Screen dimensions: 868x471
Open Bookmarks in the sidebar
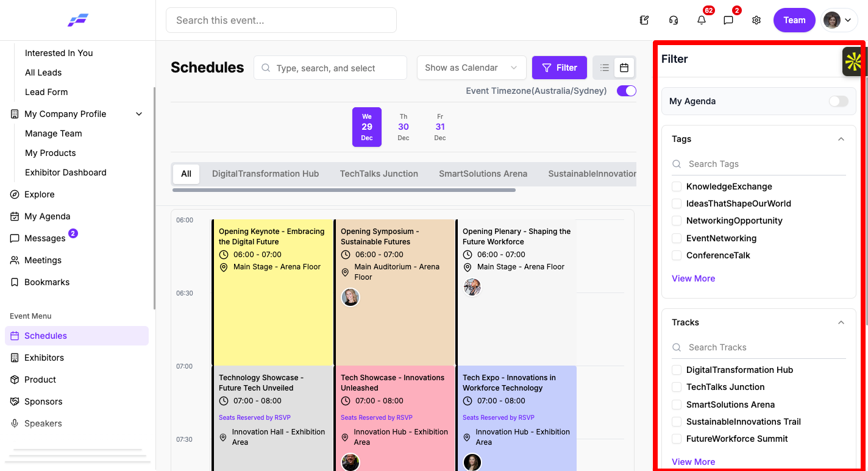47,282
